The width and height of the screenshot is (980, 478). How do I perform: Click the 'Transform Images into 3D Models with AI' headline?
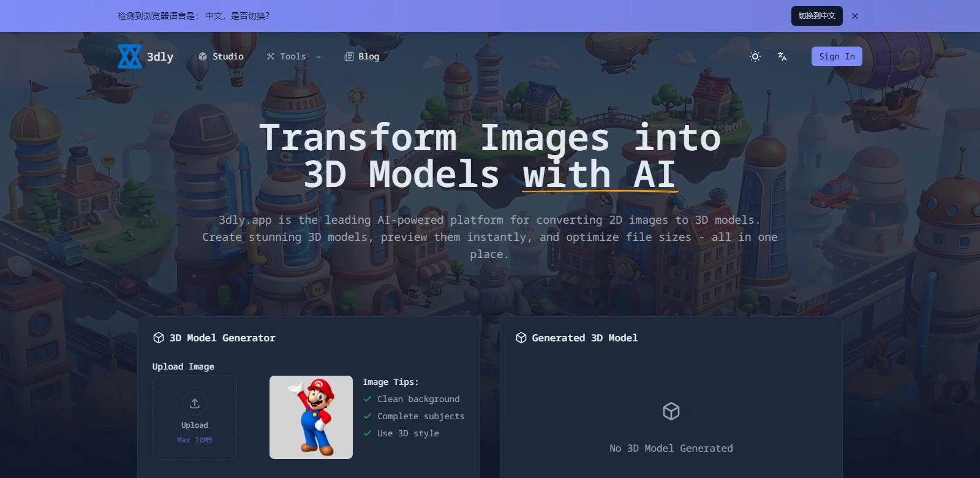(490, 156)
